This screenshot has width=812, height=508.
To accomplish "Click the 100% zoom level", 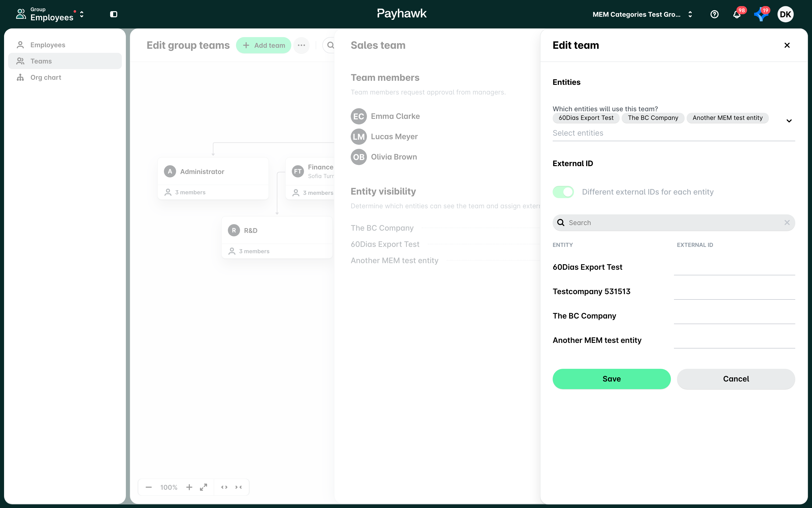I will tap(168, 487).
